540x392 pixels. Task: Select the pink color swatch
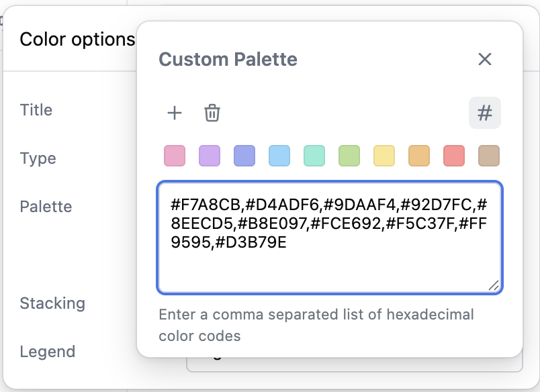(175, 156)
